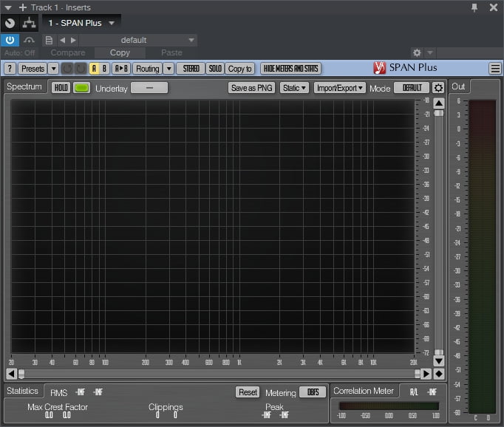The height and width of the screenshot is (427, 504).
Task: Click the horizontal scroll left arrow
Action: [11, 374]
